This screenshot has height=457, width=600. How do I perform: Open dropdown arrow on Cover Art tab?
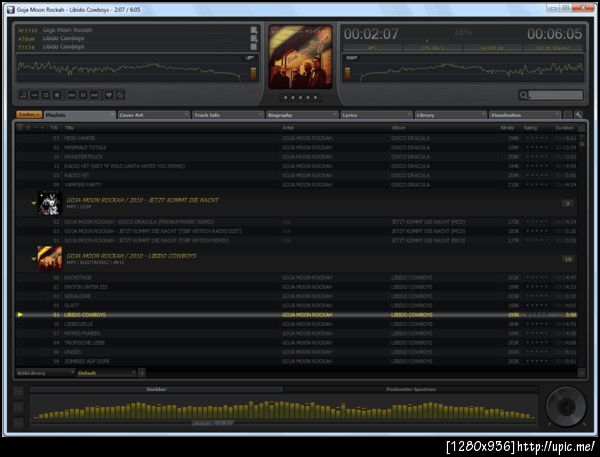coord(187,114)
